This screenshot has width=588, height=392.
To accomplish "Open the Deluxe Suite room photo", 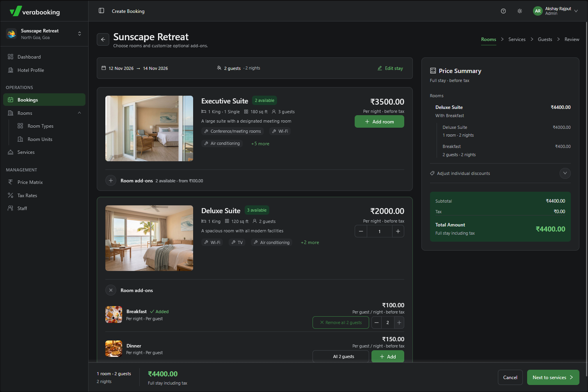I will point(149,238).
